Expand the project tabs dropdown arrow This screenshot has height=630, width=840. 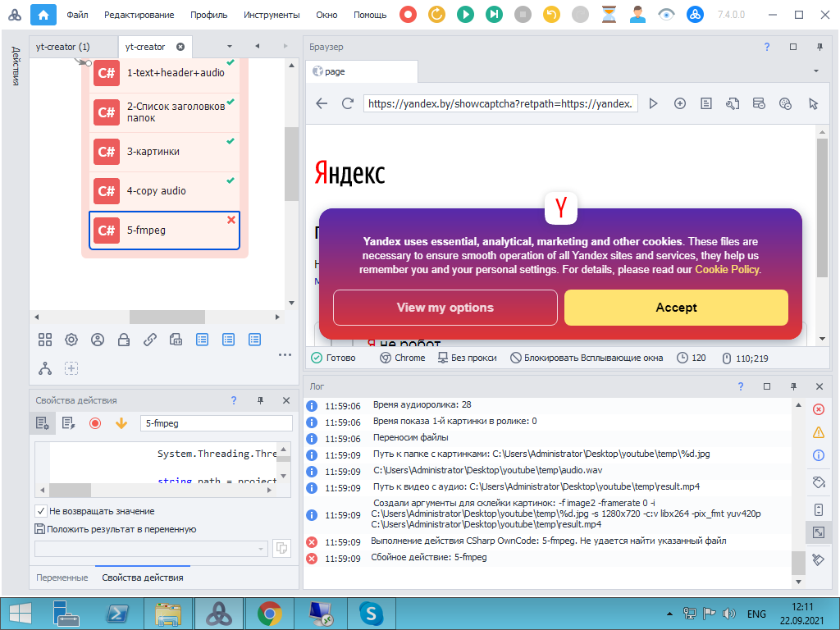(x=230, y=47)
